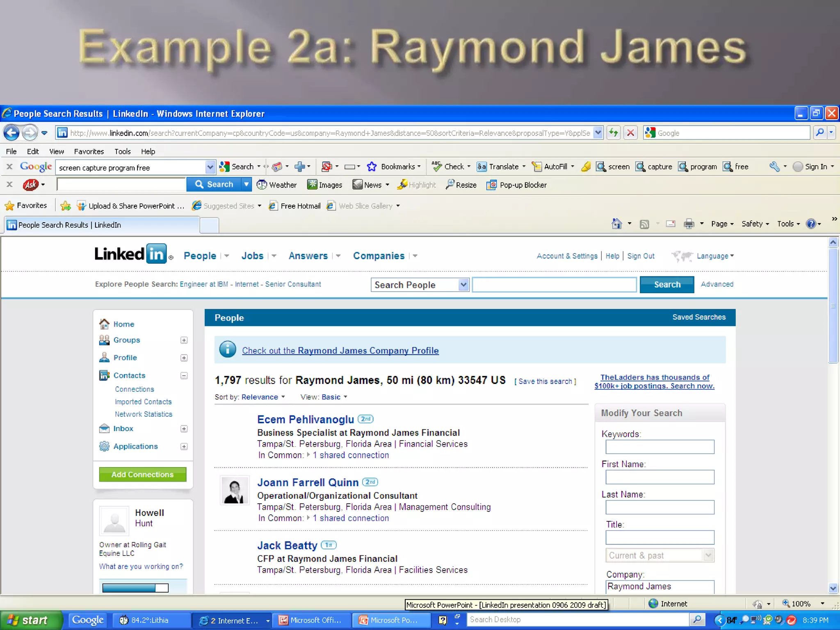
Task: Open the Sort by Relevance dropdown
Action: 263,397
